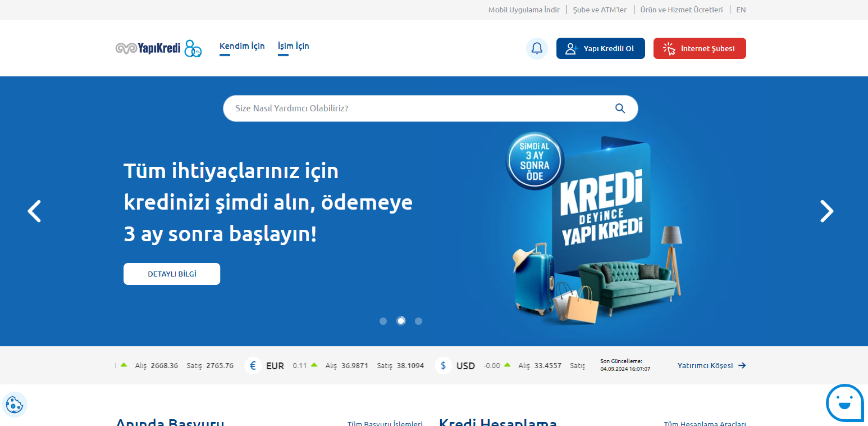Viewport: 868px width, 426px height.
Task: Switch language to EN
Action: [x=741, y=10]
